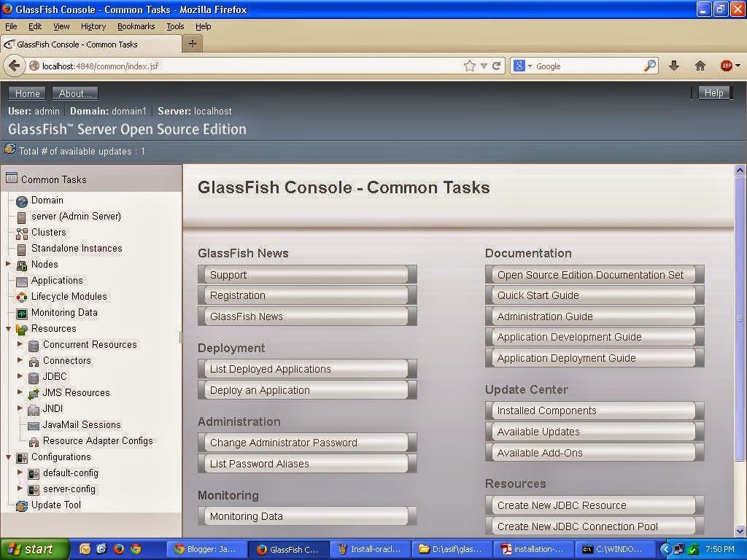Image resolution: width=747 pixels, height=560 pixels.
Task: Click the Lifecycle Modules icon
Action: (x=21, y=297)
